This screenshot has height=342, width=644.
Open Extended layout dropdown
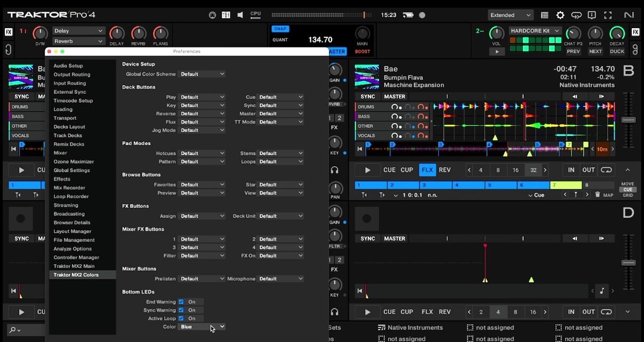click(x=510, y=15)
